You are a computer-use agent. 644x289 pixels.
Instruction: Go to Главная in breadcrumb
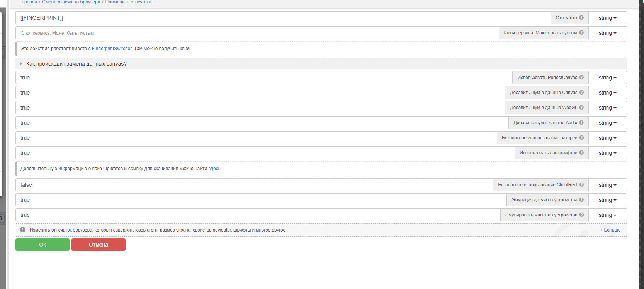pyautogui.click(x=28, y=2)
